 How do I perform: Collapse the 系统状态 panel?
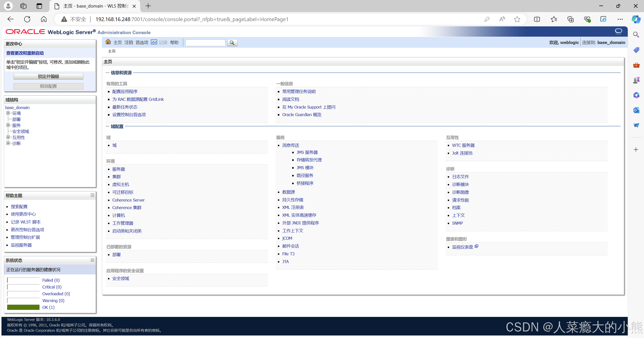[92, 260]
